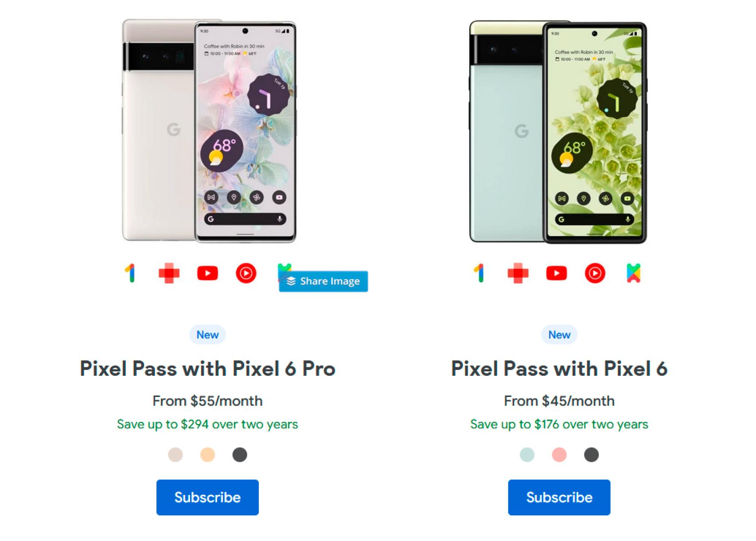Open the Pixel 6 Pro phone image
The image size is (756, 541).
(x=209, y=131)
